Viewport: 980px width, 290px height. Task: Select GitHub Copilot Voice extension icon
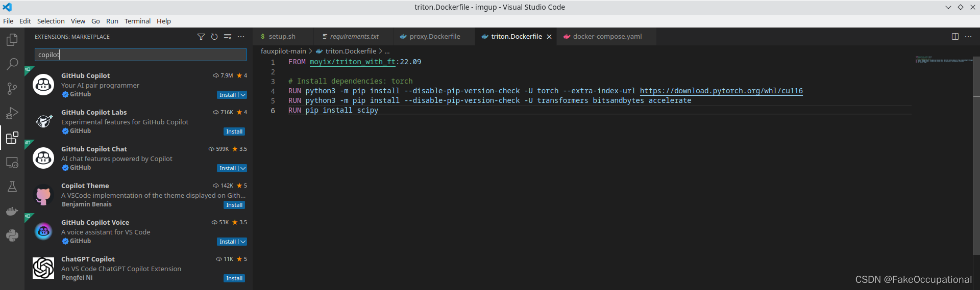[x=43, y=231]
